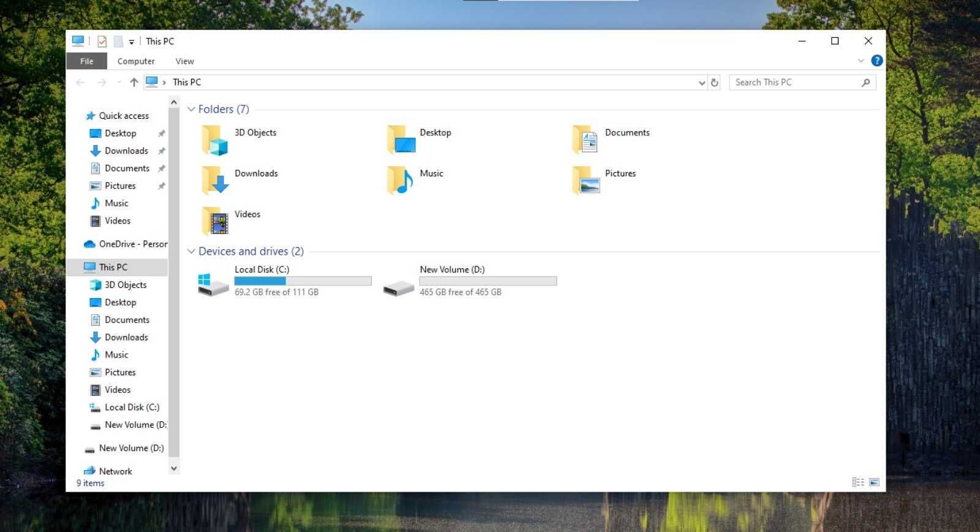Select the Local Disk (C:) drive icon
The image size is (980, 532).
click(213, 285)
